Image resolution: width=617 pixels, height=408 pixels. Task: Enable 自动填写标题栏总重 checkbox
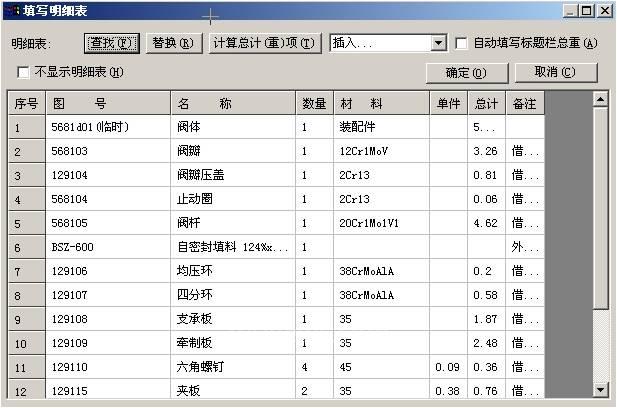462,43
